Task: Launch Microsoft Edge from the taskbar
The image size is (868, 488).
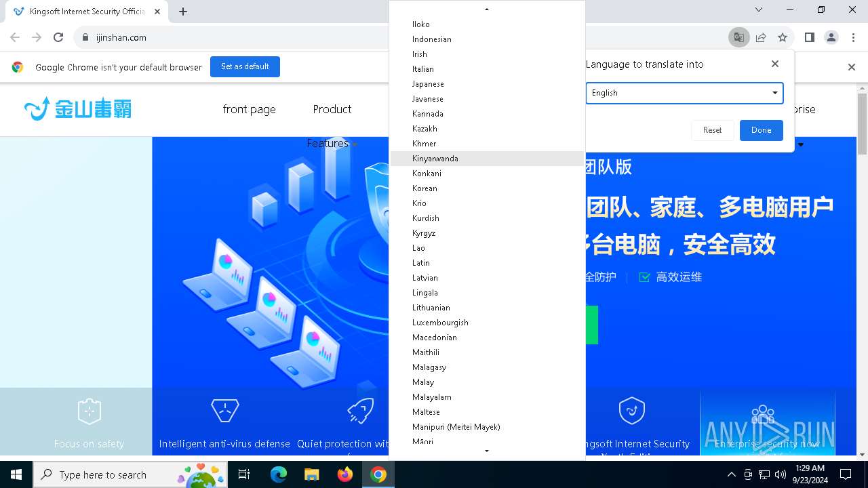Action: click(x=279, y=474)
